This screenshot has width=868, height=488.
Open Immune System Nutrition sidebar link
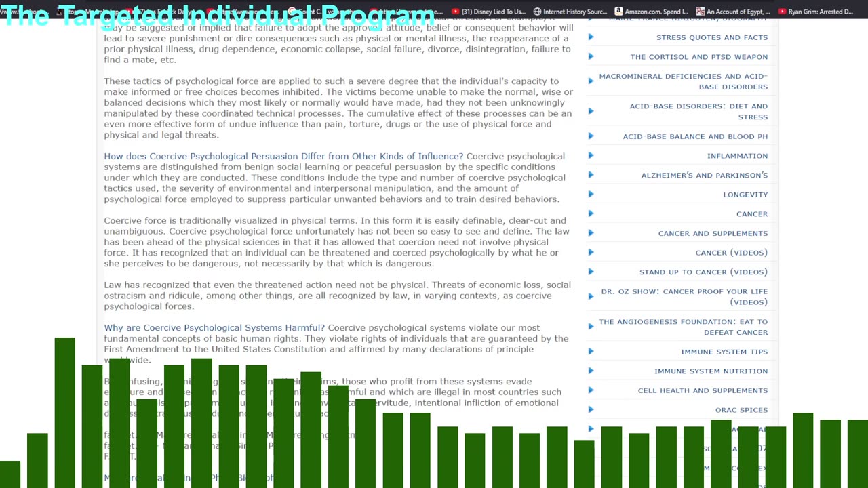click(x=711, y=371)
